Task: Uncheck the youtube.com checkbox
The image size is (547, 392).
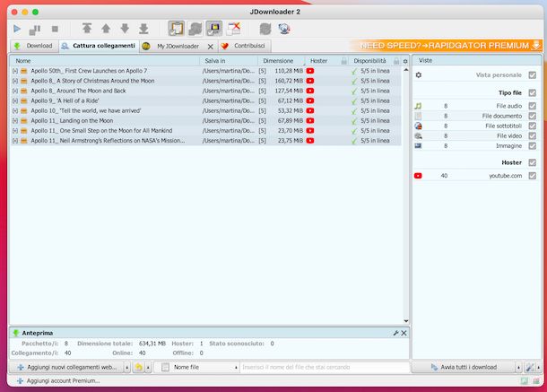Action: click(x=532, y=176)
